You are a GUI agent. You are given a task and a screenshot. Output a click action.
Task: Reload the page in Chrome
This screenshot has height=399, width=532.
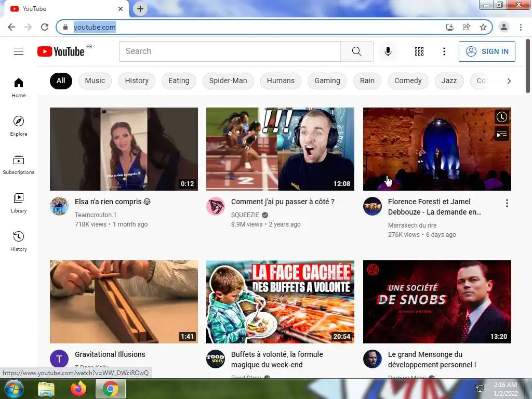click(45, 27)
